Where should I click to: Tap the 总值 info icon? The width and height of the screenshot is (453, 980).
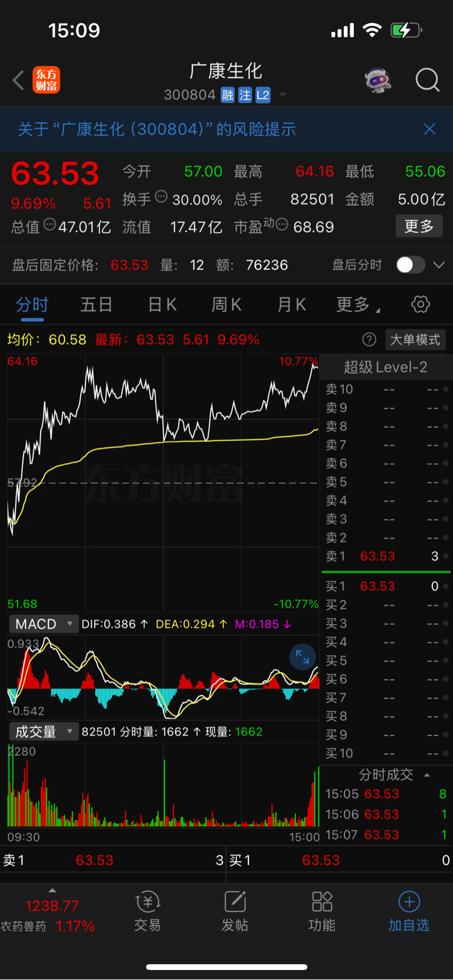50,224
